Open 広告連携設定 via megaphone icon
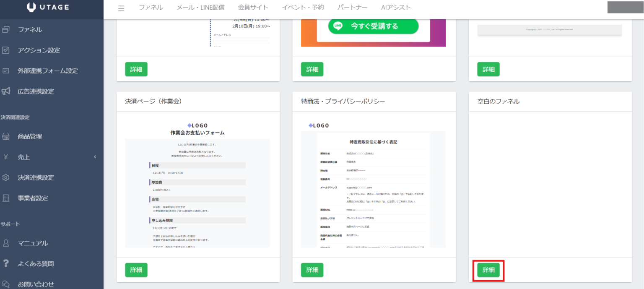The height and width of the screenshot is (289, 644). click(6, 91)
